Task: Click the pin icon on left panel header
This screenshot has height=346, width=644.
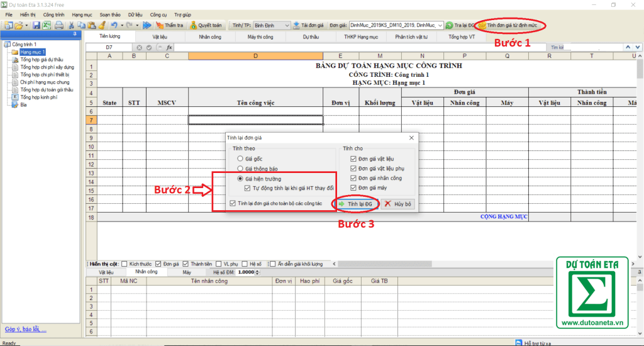Action: 75,34
